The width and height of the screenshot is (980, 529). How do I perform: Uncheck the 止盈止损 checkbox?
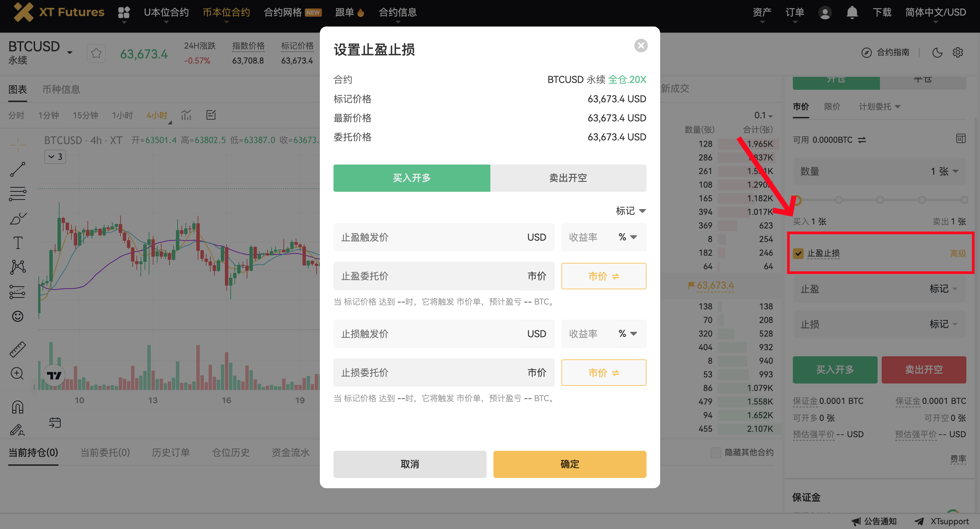pos(798,254)
